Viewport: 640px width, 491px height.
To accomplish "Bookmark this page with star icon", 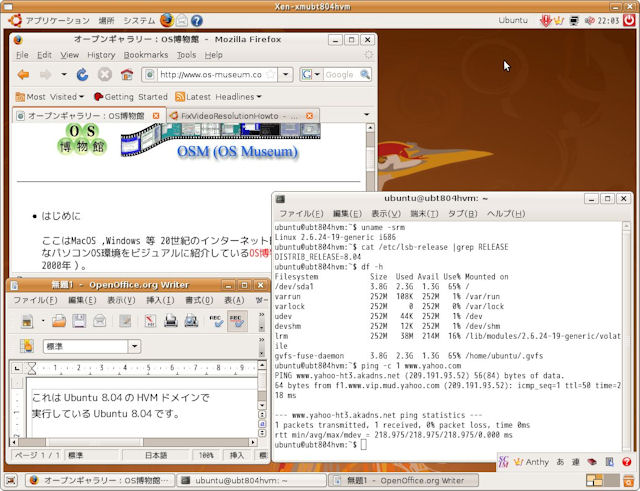I will pos(270,75).
